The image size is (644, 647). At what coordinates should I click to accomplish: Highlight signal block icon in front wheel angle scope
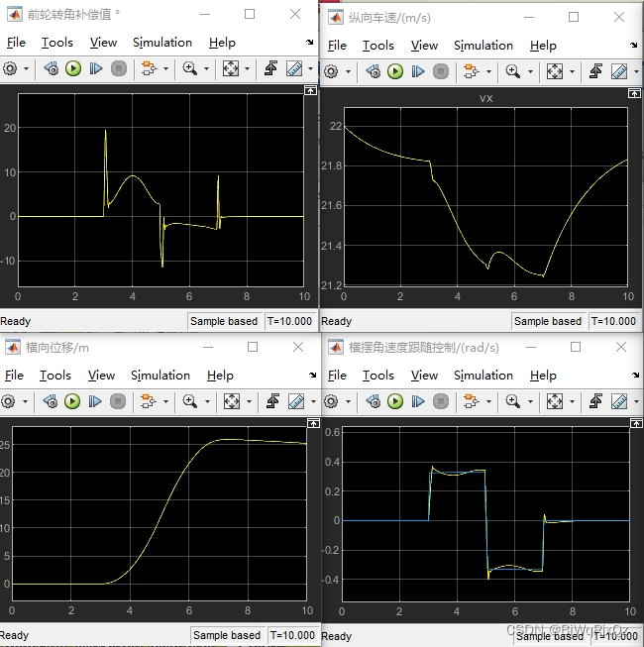(149, 68)
